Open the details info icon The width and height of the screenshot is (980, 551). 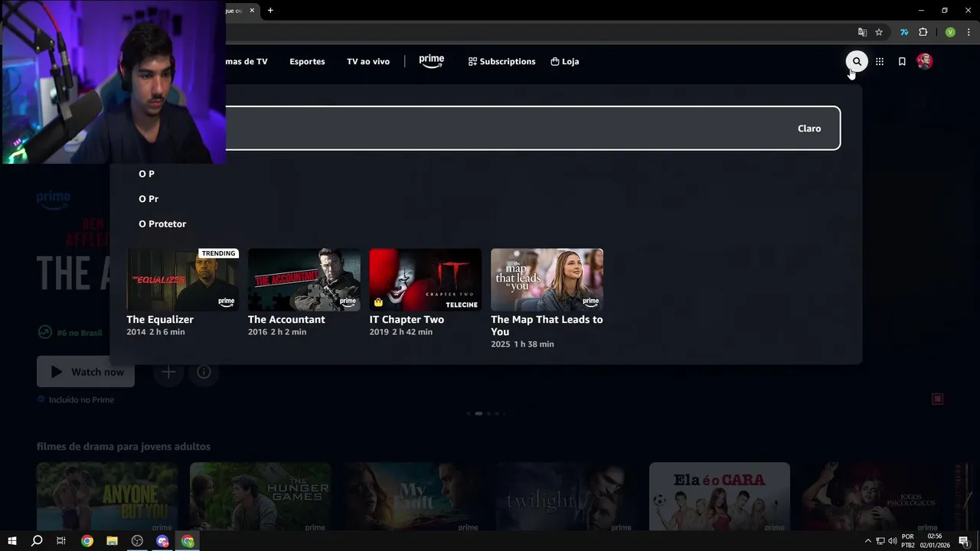[204, 372]
